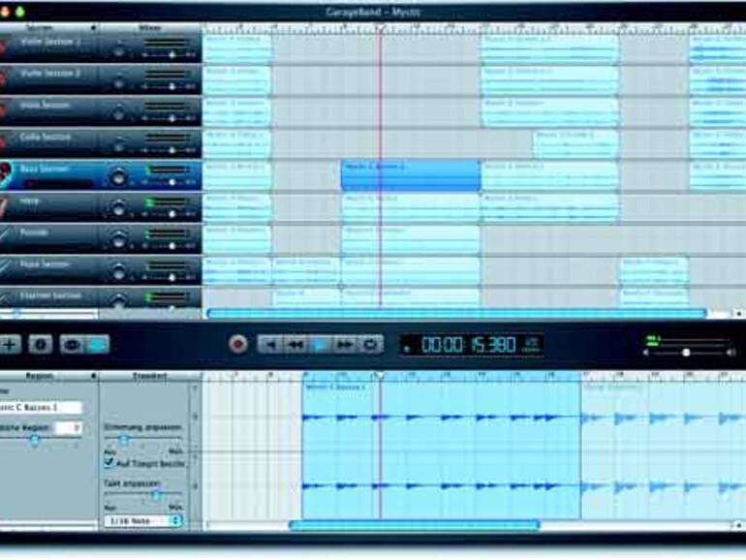Adjust the region pitch slider
The height and width of the screenshot is (560, 746).
(34, 441)
